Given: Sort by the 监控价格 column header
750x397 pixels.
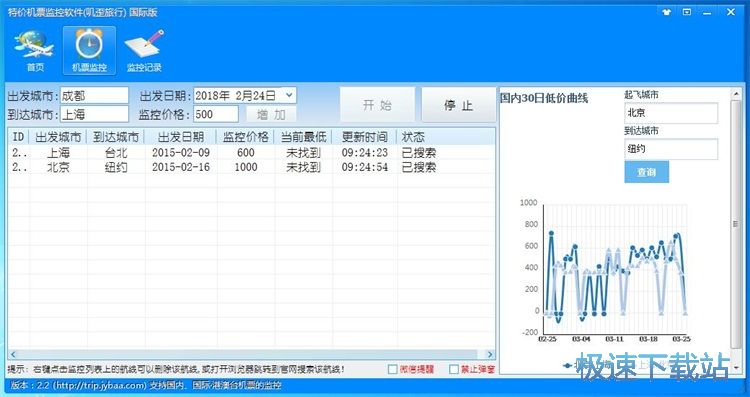Looking at the screenshot, I should tap(245, 137).
